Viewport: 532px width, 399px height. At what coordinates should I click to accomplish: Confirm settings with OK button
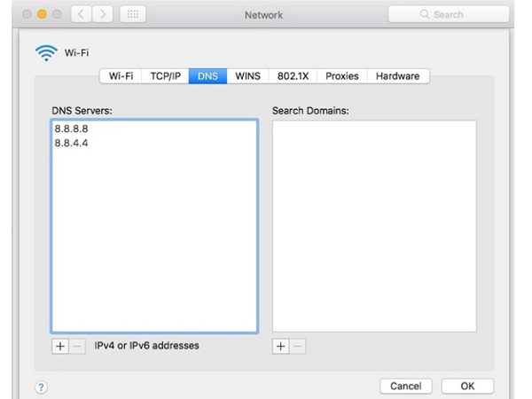click(467, 387)
